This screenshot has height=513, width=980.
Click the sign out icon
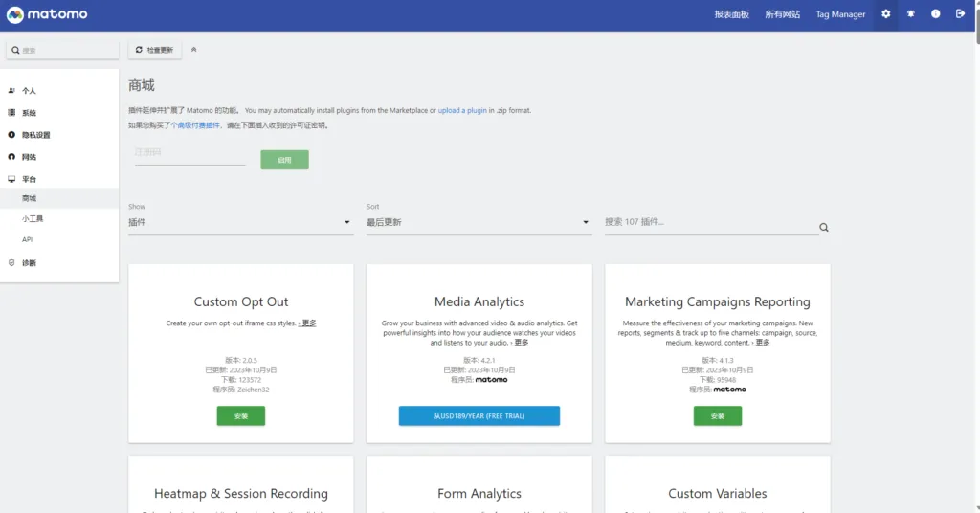click(x=960, y=14)
